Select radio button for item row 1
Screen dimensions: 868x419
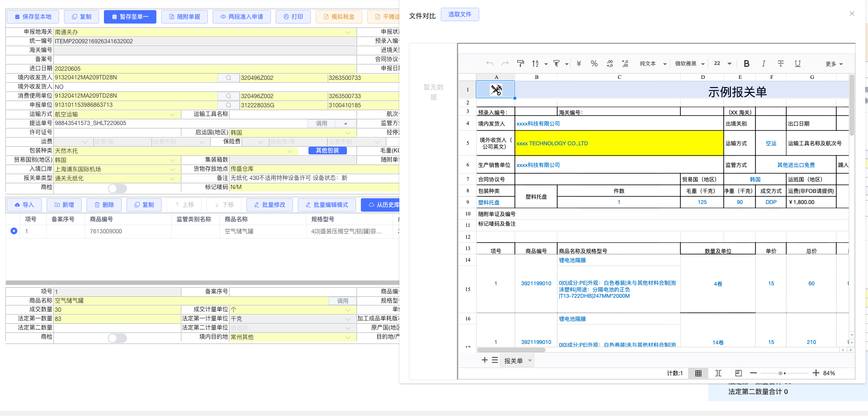(14, 231)
